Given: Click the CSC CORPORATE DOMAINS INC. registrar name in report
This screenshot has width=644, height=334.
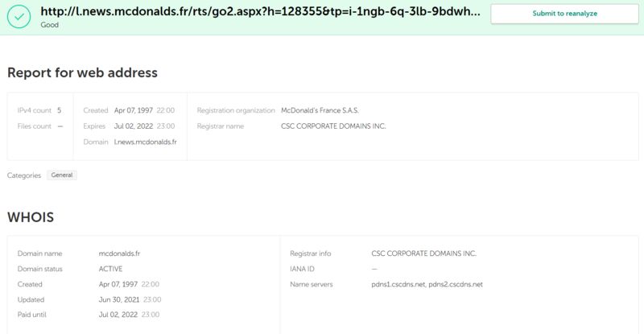Looking at the screenshot, I should pyautogui.click(x=333, y=126).
